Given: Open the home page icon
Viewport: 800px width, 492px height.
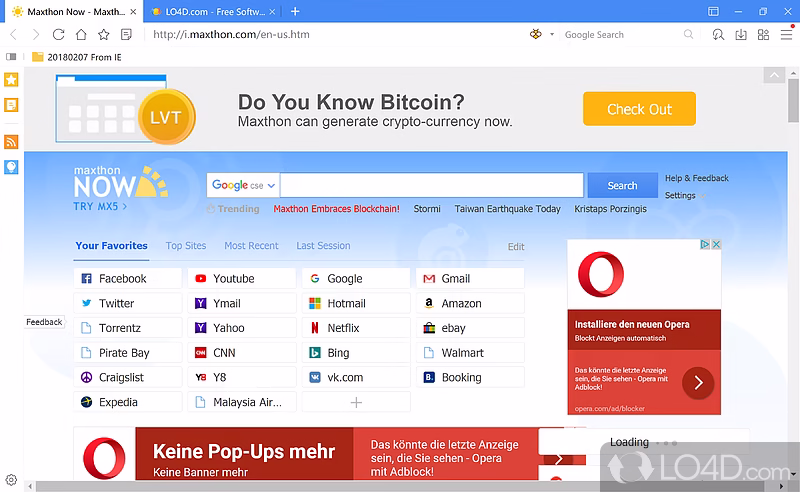Looking at the screenshot, I should point(81,34).
